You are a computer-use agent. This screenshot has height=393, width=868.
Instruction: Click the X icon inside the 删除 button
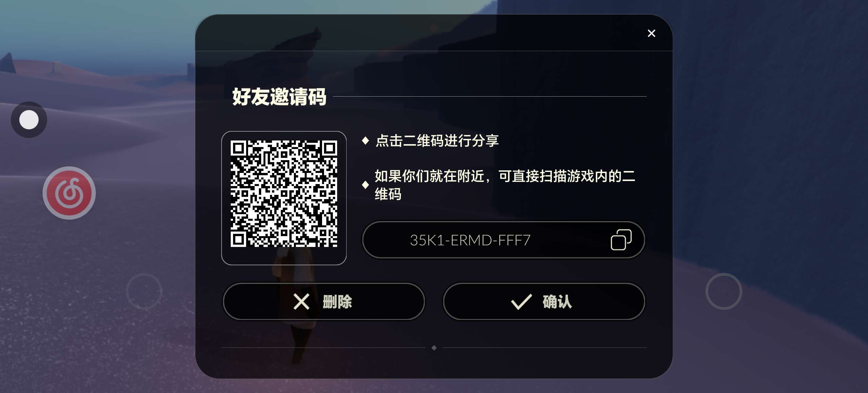click(301, 301)
